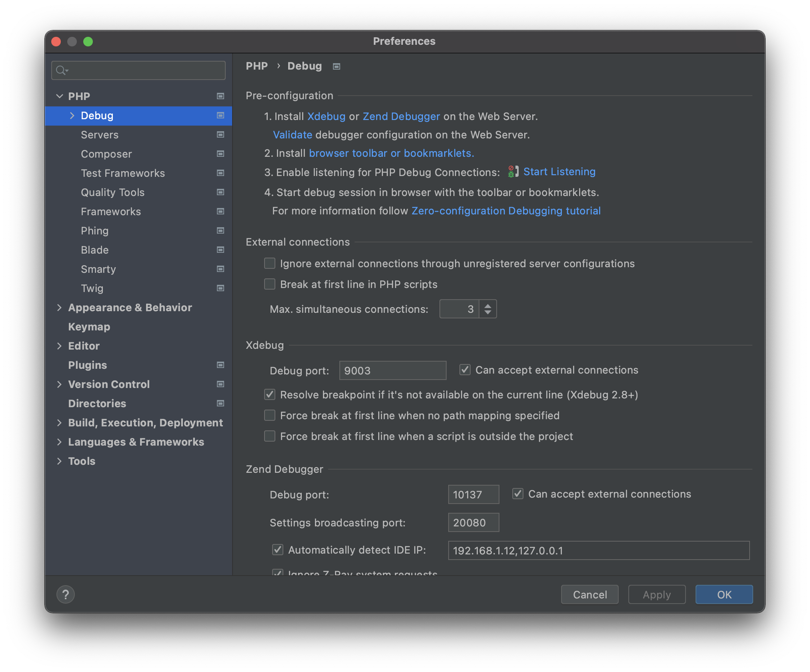Click PHP in the breadcrumb

(x=257, y=66)
